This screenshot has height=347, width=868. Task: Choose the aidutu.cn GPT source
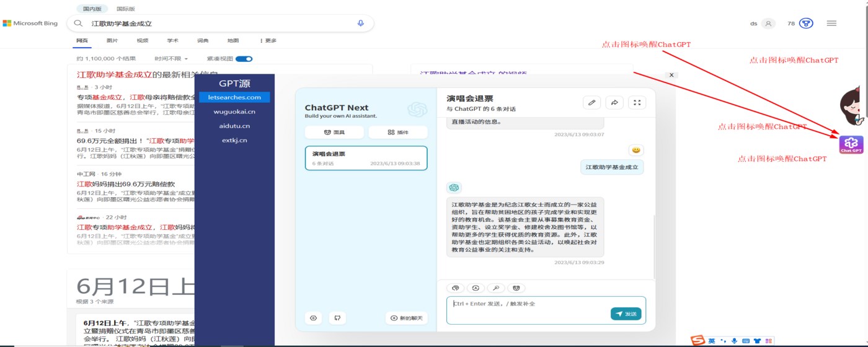[234, 126]
